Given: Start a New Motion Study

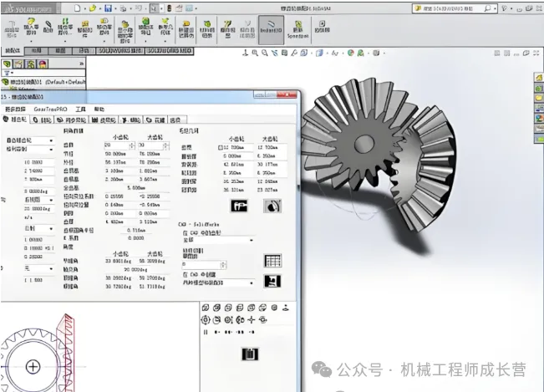Looking at the screenshot, I should tap(186, 29).
